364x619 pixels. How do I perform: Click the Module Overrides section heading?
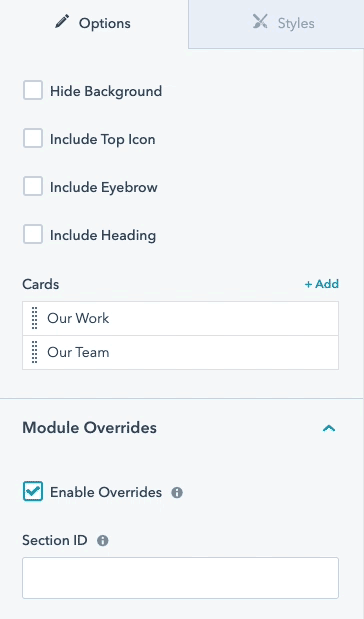(90, 428)
